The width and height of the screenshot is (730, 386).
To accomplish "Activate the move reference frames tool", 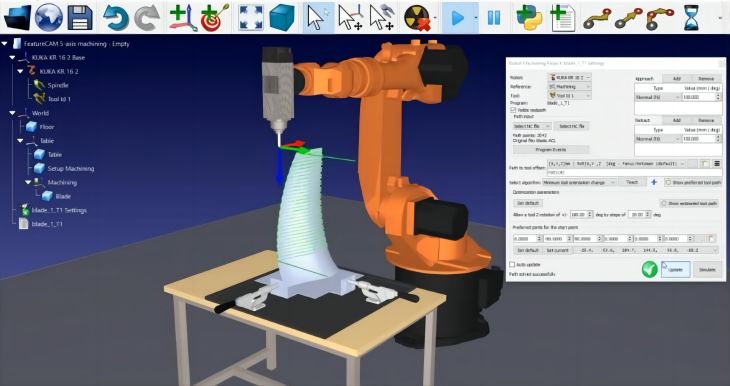I will (x=350, y=18).
